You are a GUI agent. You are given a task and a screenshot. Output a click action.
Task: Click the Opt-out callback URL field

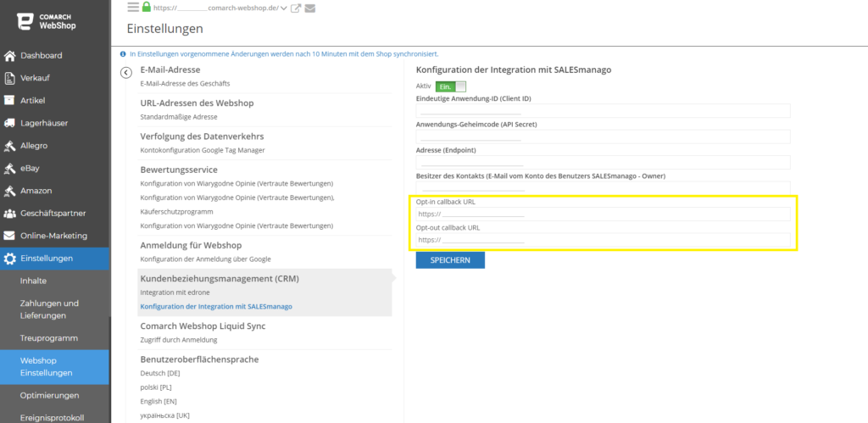coord(603,240)
